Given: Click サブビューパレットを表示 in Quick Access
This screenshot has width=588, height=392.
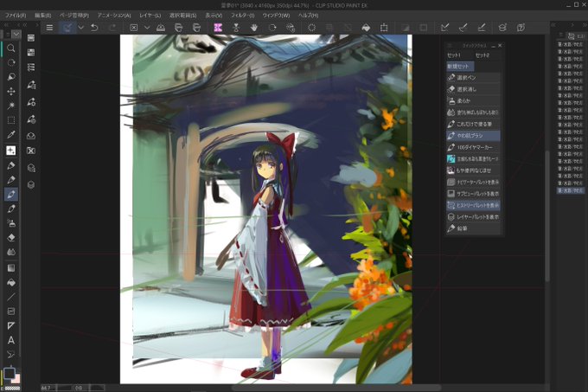Looking at the screenshot, I should coord(473,194).
